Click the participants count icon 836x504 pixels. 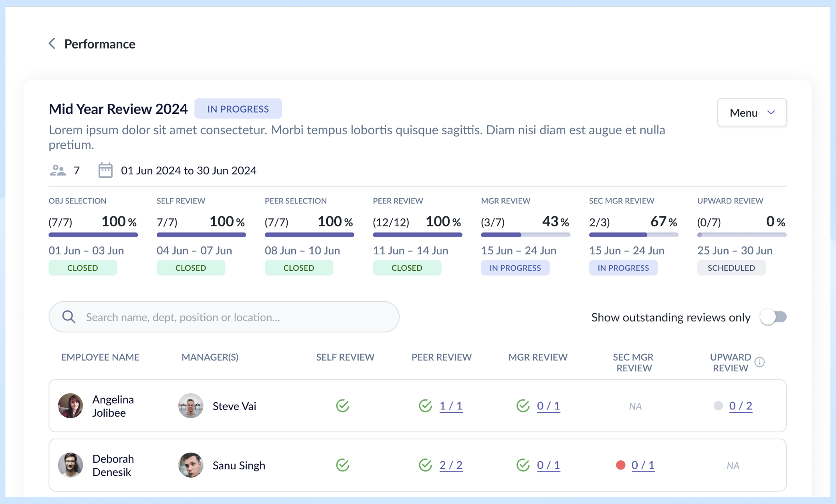58,170
